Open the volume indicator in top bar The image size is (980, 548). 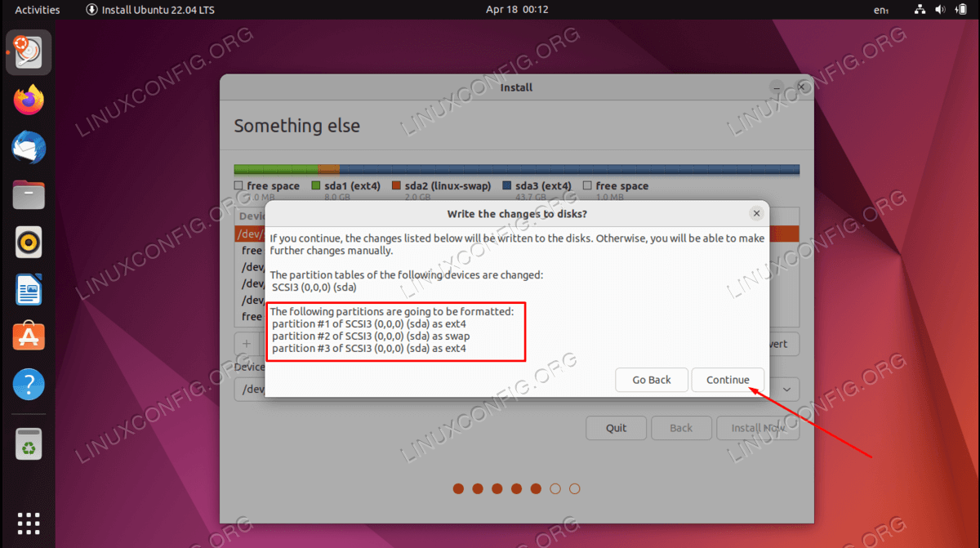[940, 10]
